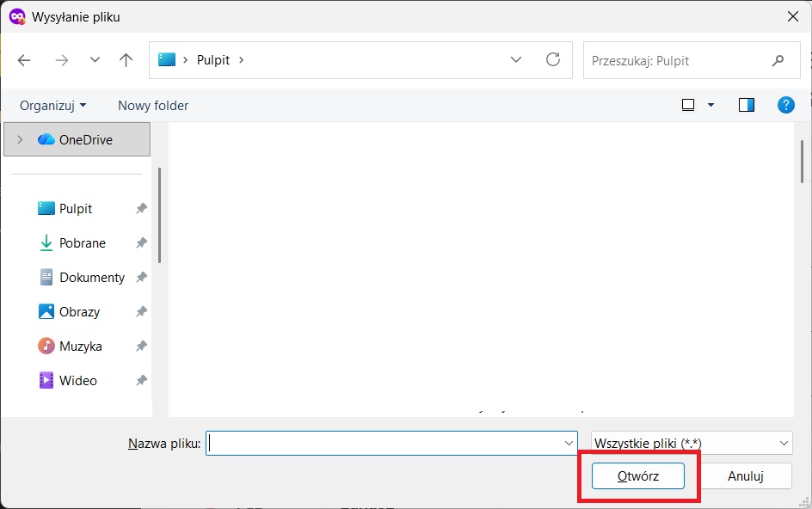This screenshot has width=812, height=509.
Task: Expand the OneDrive tree node
Action: point(20,139)
